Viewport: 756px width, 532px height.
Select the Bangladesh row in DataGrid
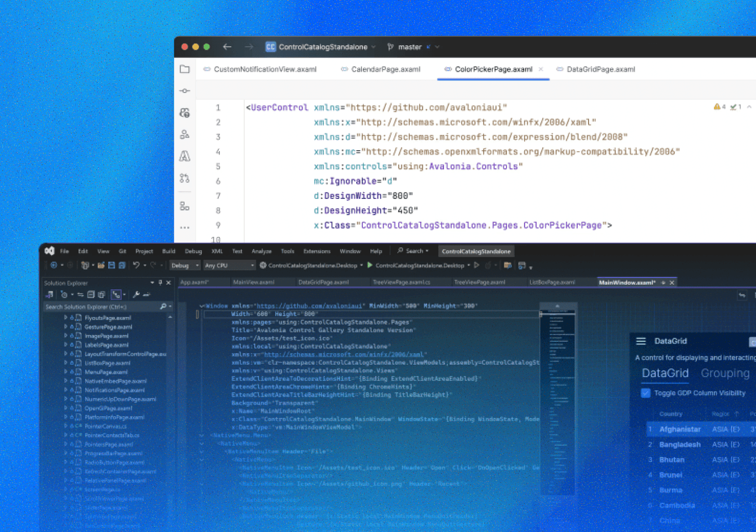pyautogui.click(x=700, y=444)
